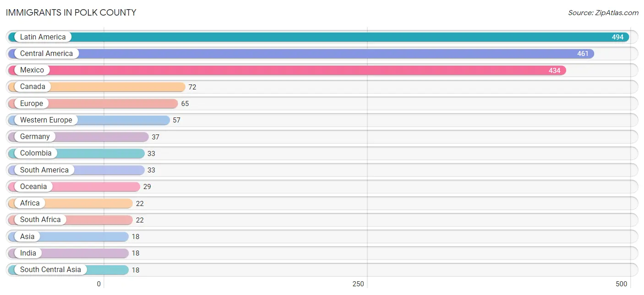Click the Mexico bar label
This screenshot has width=644, height=295.
tap(32, 70)
